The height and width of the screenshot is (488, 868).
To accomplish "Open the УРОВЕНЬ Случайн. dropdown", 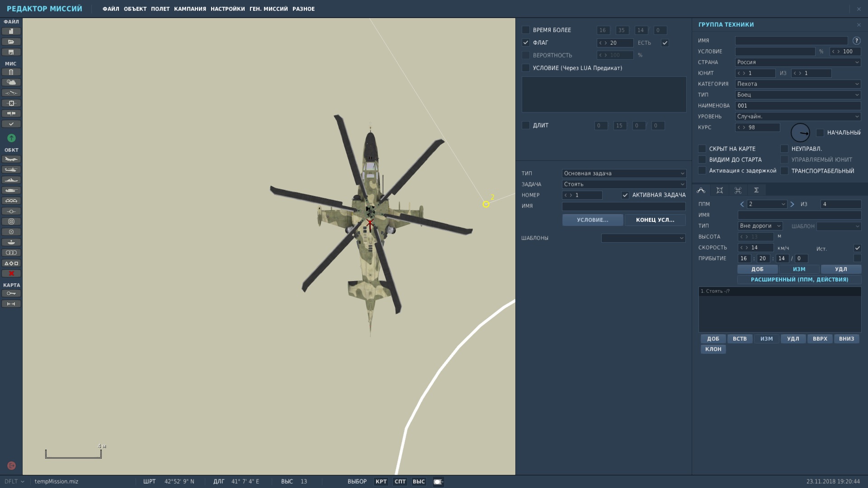I will click(798, 117).
